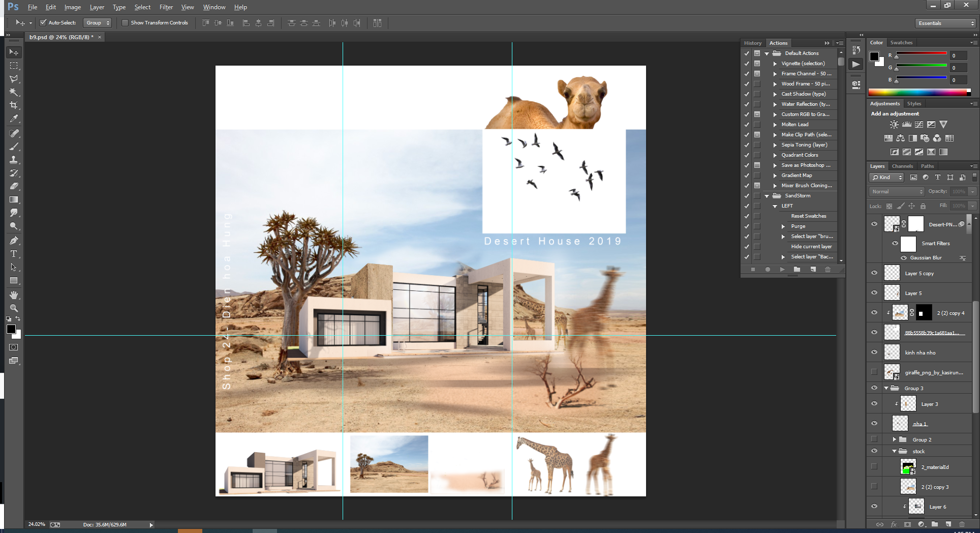Select the Magic Wand tool

pos(14,92)
